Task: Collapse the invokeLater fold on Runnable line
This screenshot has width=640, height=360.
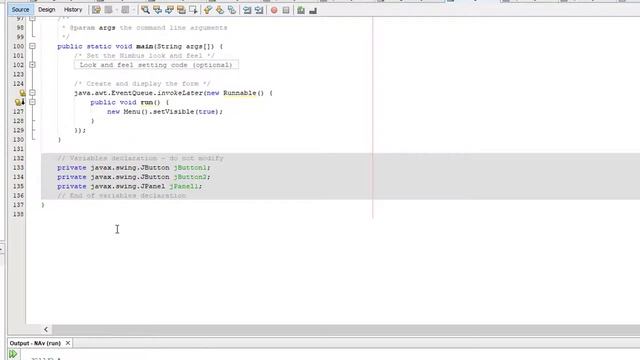Action: click(32, 93)
